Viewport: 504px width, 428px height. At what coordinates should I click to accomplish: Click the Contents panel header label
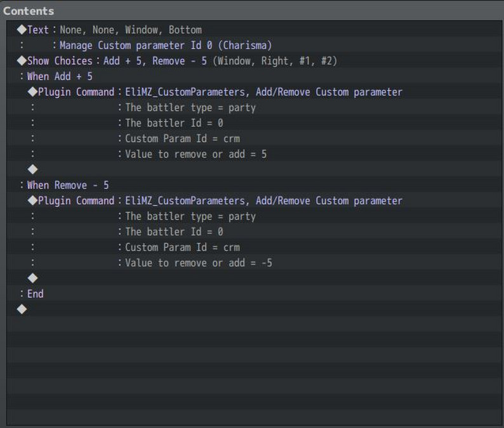click(x=29, y=11)
